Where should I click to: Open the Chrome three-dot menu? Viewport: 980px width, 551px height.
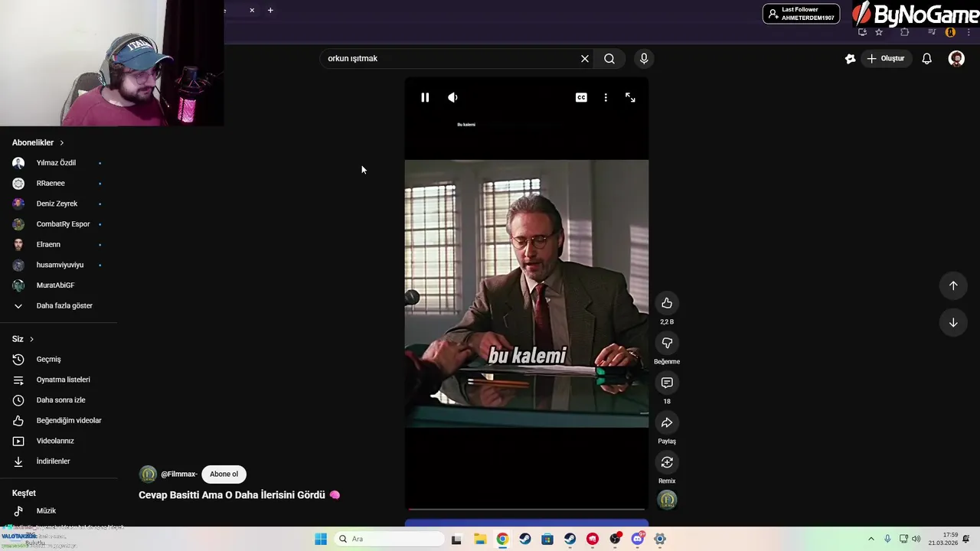point(969,32)
